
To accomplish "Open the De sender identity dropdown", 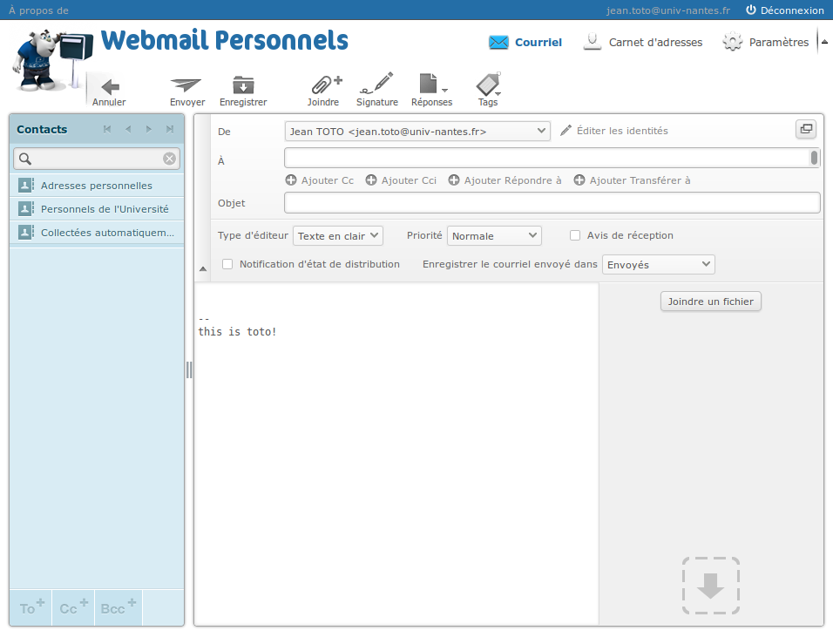I will coord(417,131).
